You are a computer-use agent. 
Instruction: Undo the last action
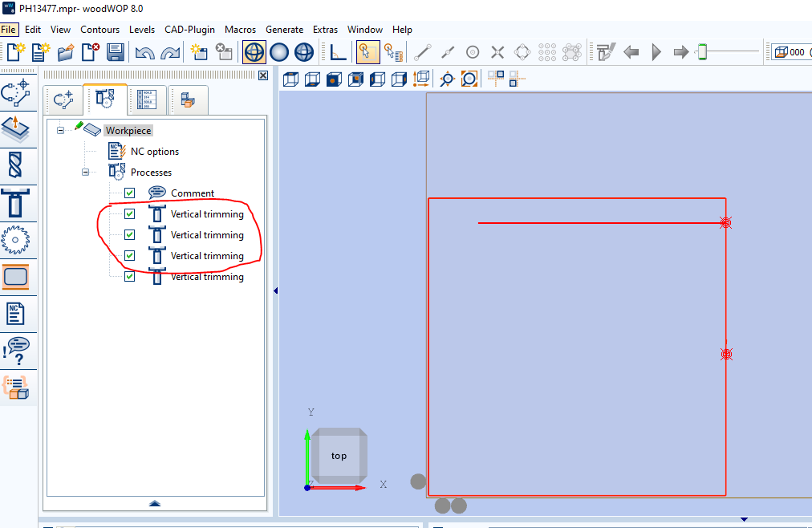click(144, 52)
